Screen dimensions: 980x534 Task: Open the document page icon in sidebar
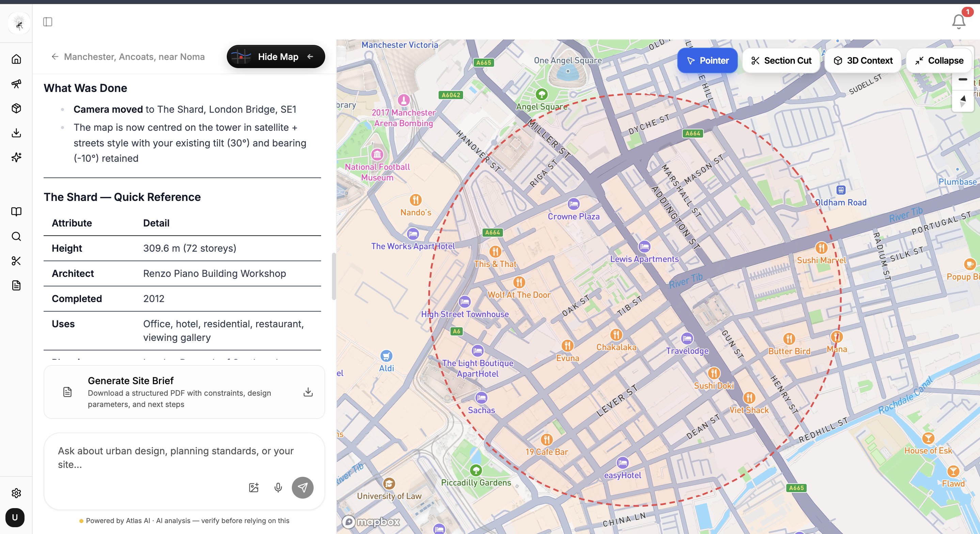(x=16, y=285)
